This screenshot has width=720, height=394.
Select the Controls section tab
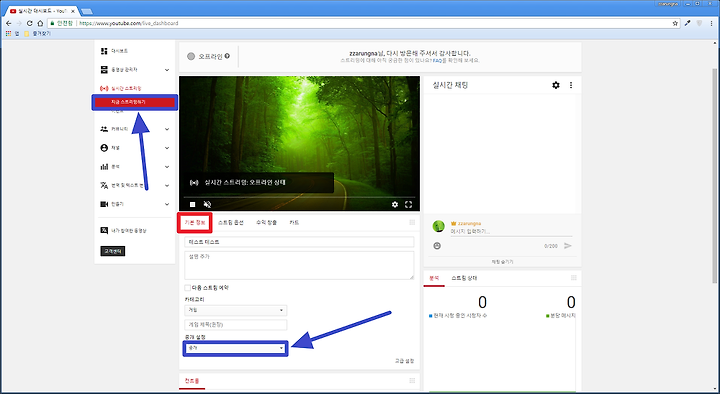191,381
